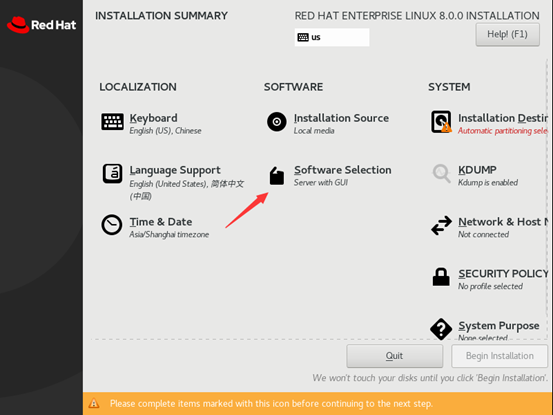553x415 pixels.
Task: Click 'No profile selected' text
Action: click(x=490, y=286)
